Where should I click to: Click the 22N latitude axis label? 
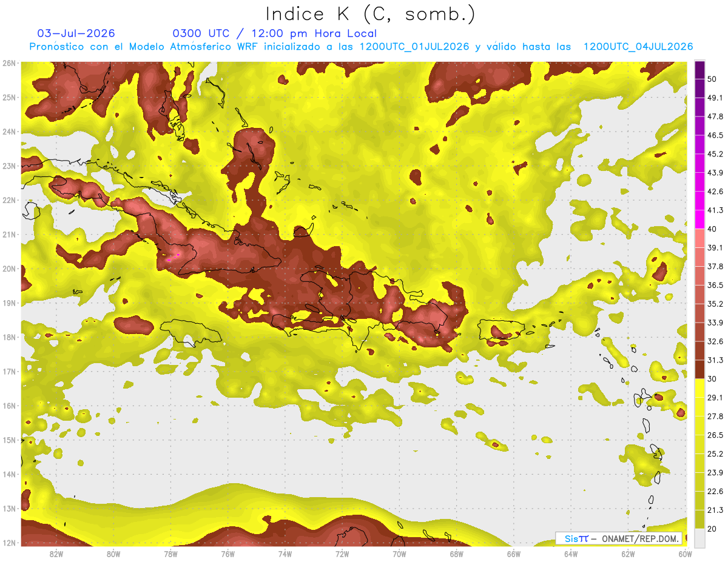pos(9,200)
